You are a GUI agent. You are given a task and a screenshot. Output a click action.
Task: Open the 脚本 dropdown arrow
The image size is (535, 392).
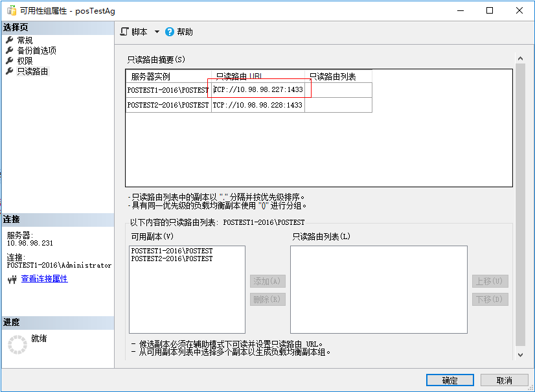click(x=157, y=32)
